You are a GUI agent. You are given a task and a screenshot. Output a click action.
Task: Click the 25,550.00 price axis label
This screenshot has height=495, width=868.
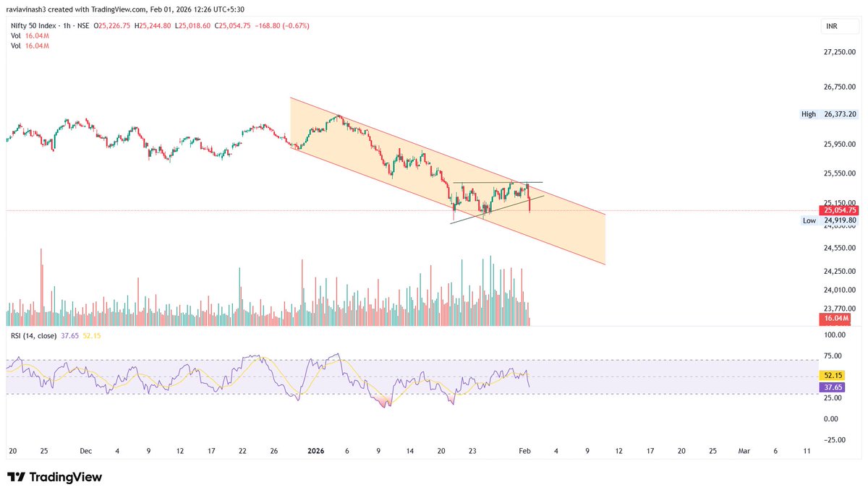pyautogui.click(x=839, y=173)
